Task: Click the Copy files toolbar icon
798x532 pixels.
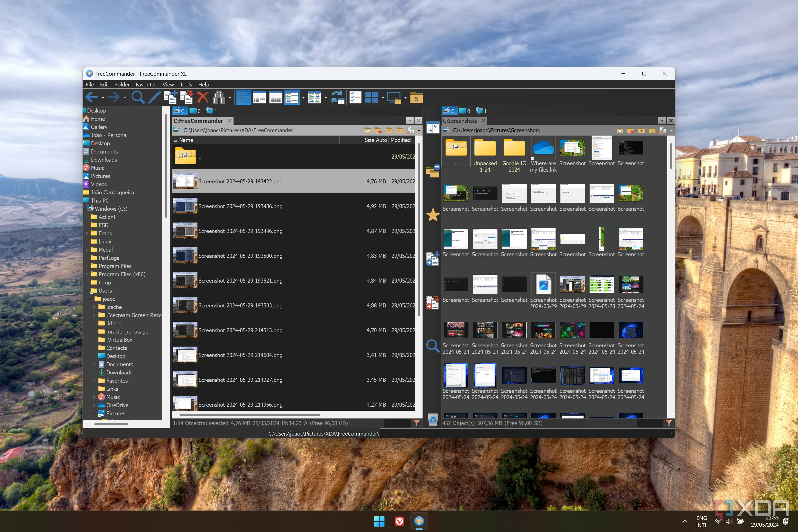Action: point(170,98)
